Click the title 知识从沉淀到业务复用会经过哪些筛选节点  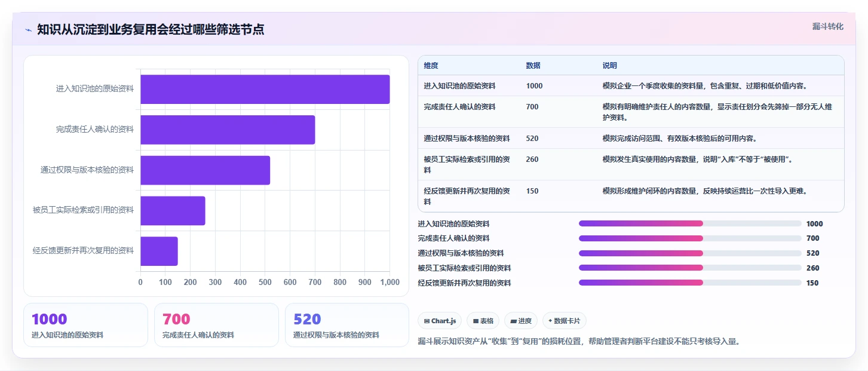[151, 30]
